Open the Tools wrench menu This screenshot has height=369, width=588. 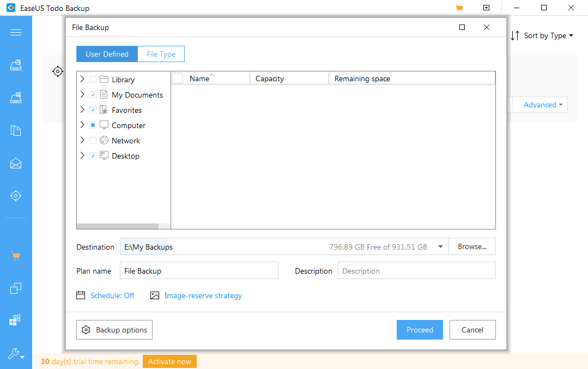tap(16, 354)
